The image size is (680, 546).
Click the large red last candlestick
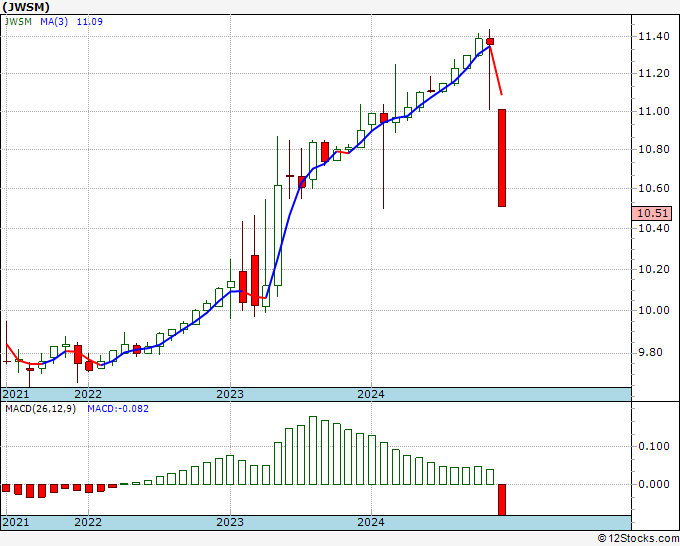(502, 158)
